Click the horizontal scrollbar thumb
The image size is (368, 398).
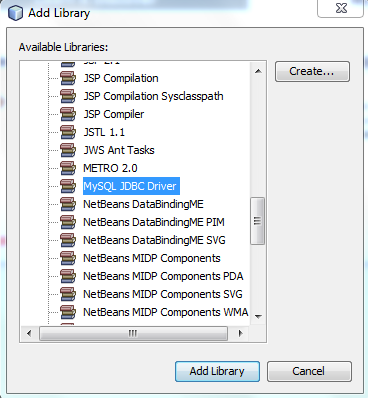(x=133, y=333)
